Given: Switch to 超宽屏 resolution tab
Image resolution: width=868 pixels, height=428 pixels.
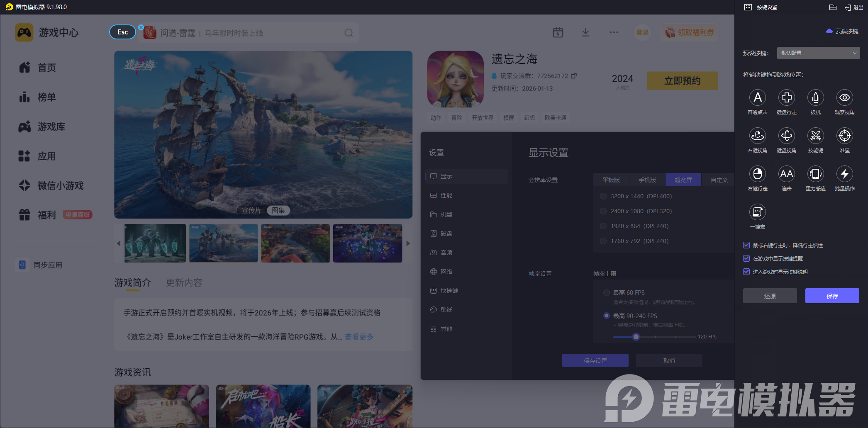Looking at the screenshot, I should [x=683, y=180].
